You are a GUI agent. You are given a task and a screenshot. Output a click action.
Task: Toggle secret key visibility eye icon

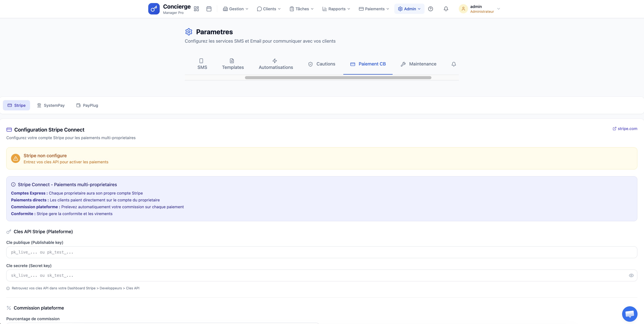pos(631,275)
